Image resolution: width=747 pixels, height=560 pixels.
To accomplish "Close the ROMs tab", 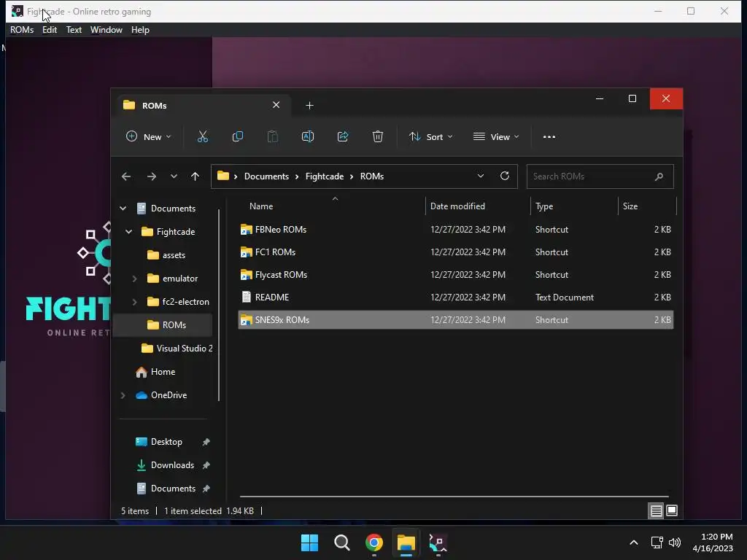I will point(276,105).
